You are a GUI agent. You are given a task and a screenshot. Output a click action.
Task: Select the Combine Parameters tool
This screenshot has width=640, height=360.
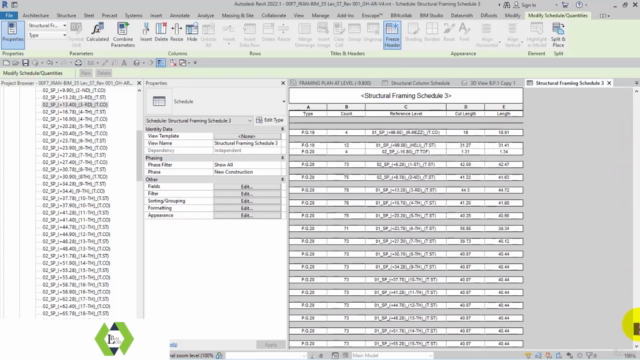[123, 35]
